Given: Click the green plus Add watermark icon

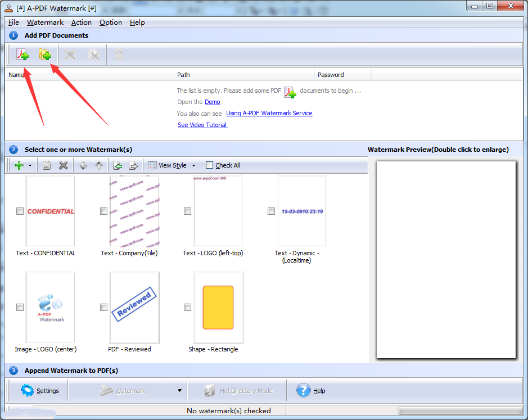Looking at the screenshot, I should coord(19,165).
